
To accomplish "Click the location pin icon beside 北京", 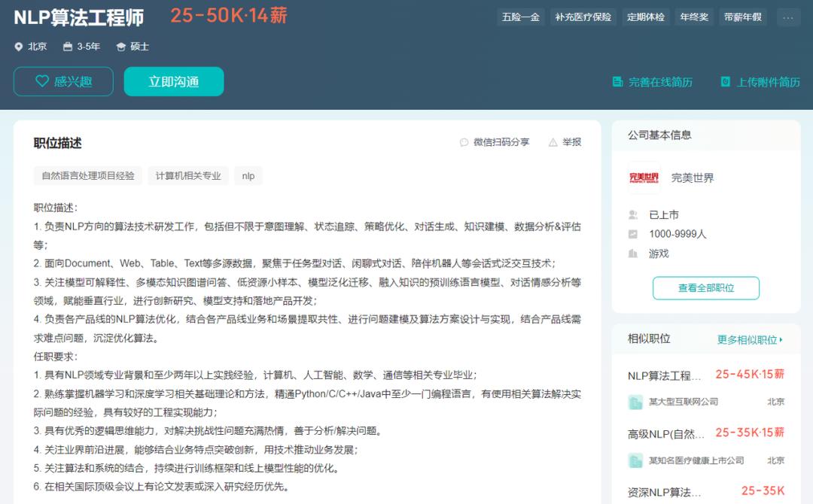I will tap(19, 47).
